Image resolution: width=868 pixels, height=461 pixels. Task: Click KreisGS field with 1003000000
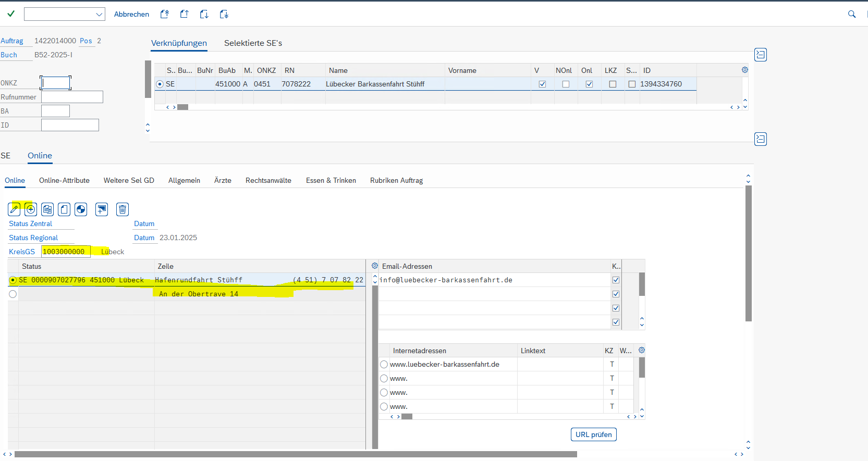point(66,252)
